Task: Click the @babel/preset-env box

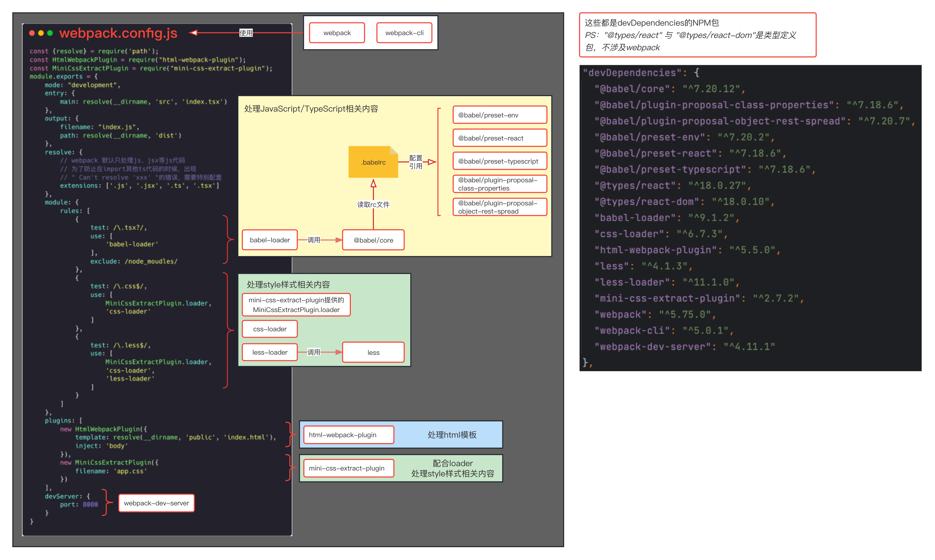Action: (x=500, y=115)
